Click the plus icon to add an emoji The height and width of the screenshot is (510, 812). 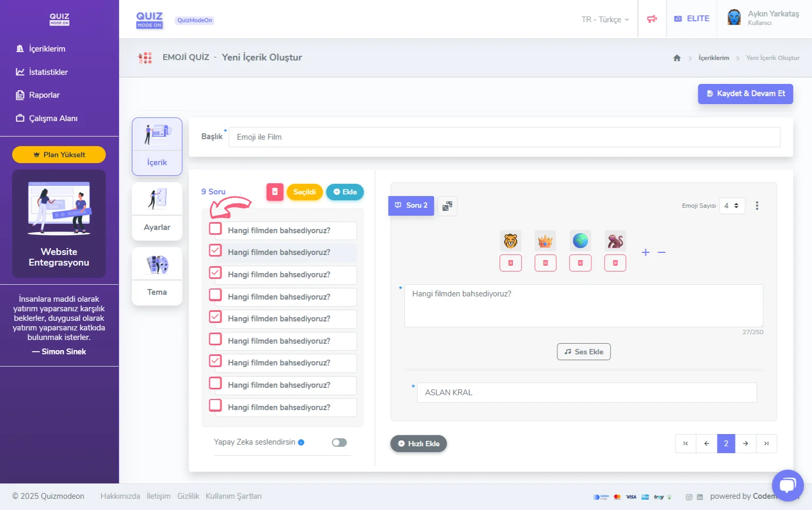[645, 252]
